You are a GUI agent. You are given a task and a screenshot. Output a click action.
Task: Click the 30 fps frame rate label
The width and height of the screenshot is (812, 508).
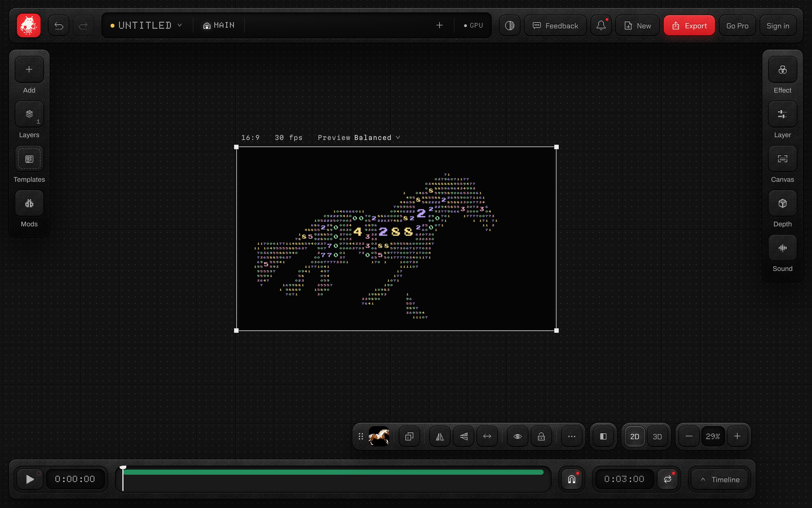pyautogui.click(x=289, y=138)
